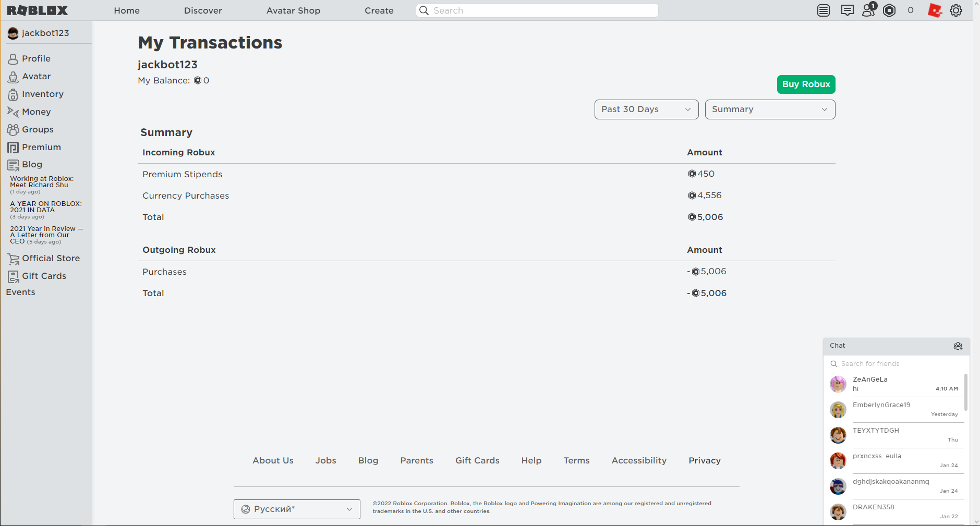980x526 pixels.
Task: Open Terms footer link
Action: tap(576, 461)
